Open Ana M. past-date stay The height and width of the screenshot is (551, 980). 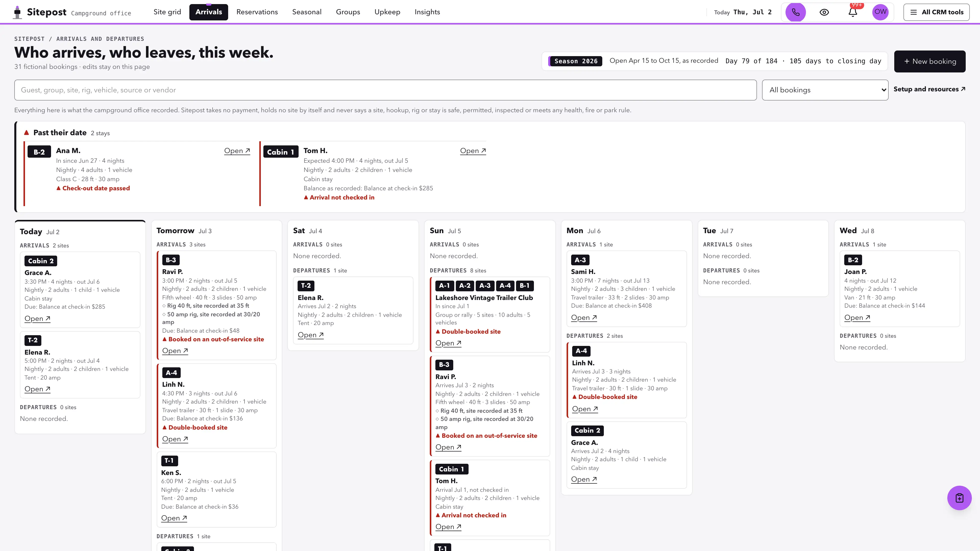tap(237, 151)
